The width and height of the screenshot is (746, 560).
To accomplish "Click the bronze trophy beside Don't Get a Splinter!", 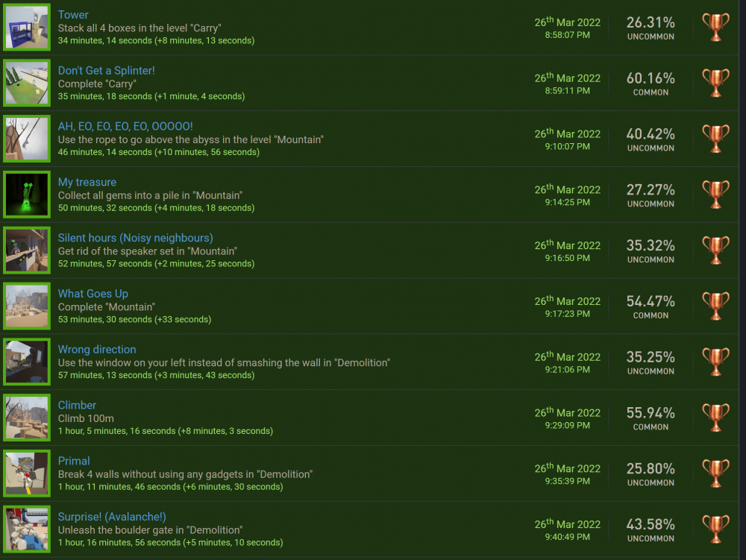I will [715, 84].
